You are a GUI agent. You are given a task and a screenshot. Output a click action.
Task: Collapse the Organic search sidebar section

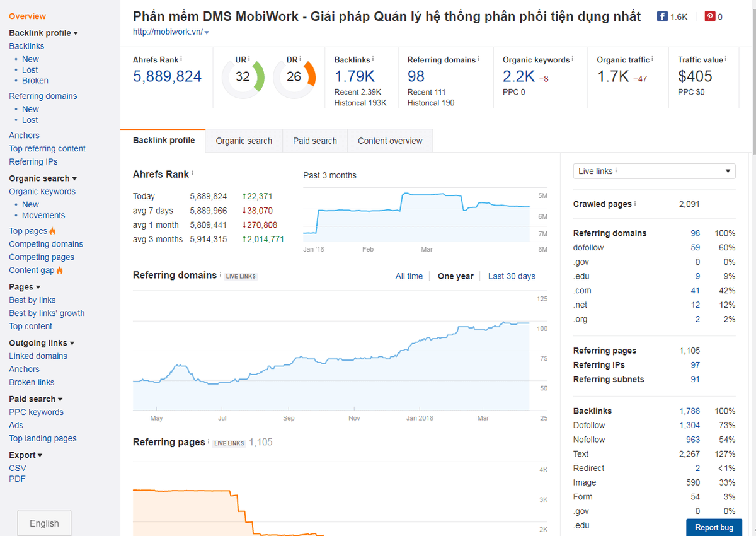click(43, 178)
